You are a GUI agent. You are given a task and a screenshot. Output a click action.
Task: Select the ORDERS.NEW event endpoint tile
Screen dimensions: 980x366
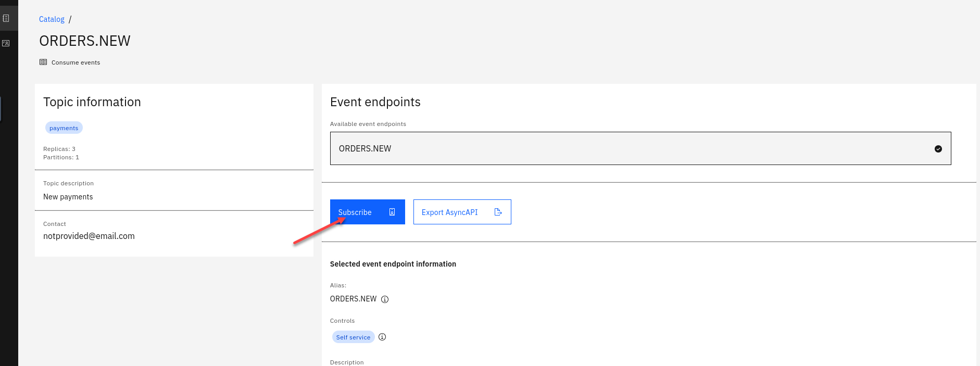(640, 148)
